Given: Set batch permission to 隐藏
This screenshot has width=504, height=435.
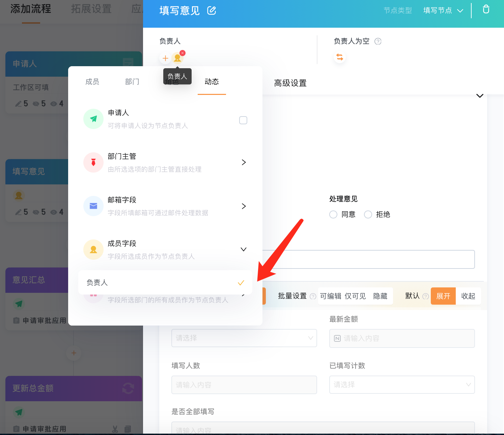Looking at the screenshot, I should (380, 296).
